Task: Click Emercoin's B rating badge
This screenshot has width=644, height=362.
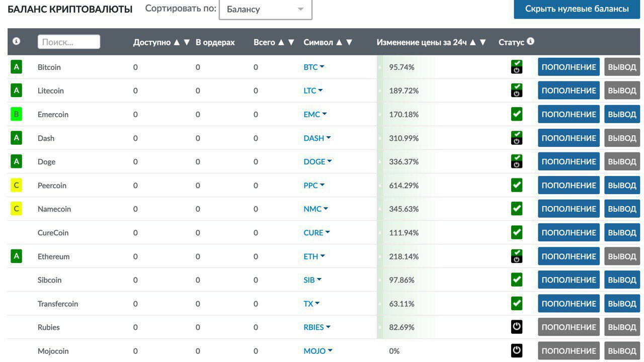Action: click(x=16, y=114)
